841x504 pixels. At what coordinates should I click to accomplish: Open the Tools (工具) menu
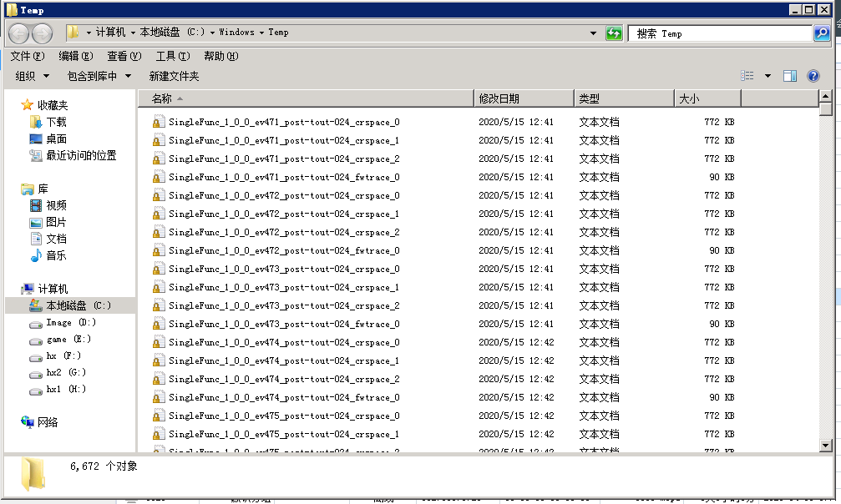click(x=173, y=56)
